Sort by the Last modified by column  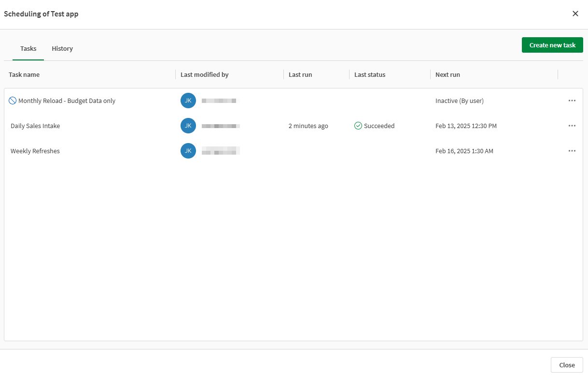(204, 74)
